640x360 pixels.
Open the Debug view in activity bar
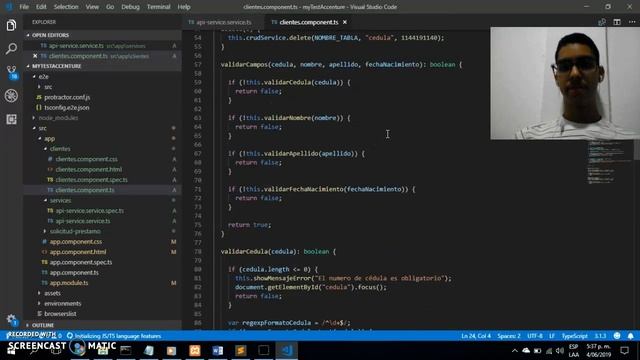11,96
